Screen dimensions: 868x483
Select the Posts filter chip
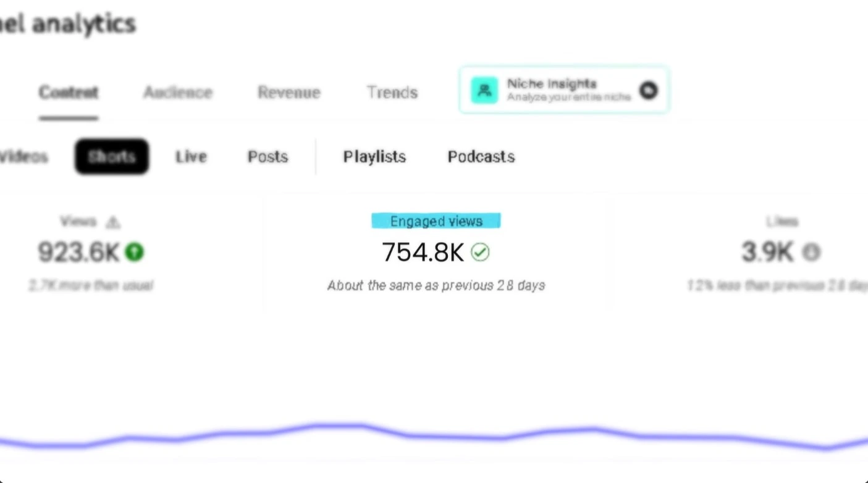coord(268,156)
